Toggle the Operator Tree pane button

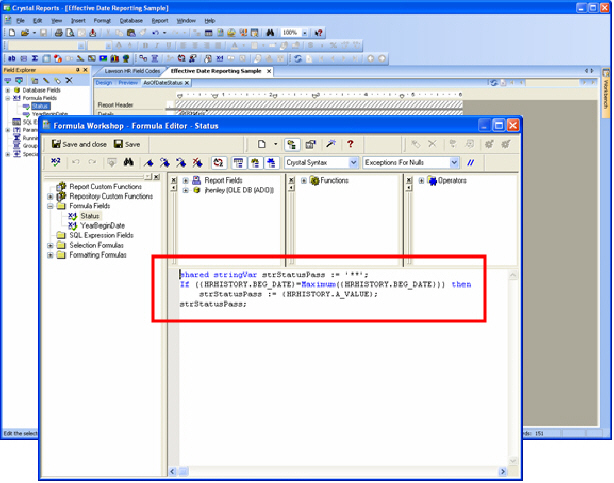pos(271,163)
